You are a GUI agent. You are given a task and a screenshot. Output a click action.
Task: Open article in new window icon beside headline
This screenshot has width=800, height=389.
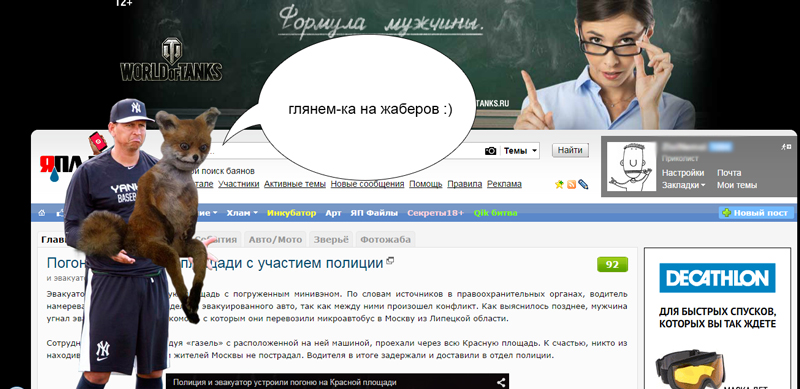point(390,260)
